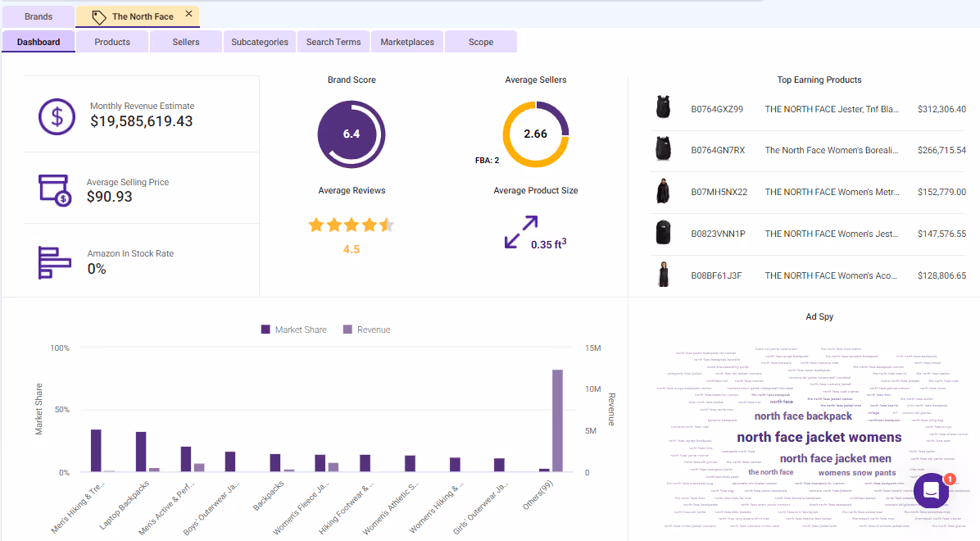Click the Others(99) revenue bar

(x=557, y=421)
